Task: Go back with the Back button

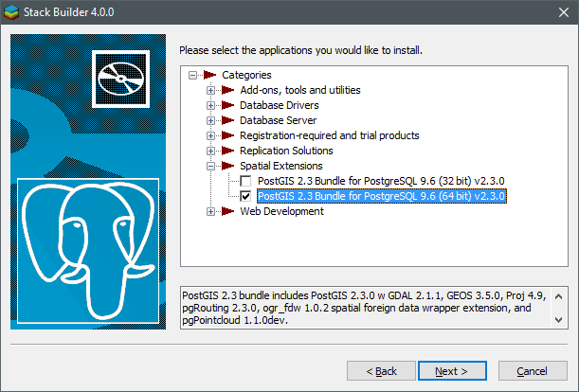Action: click(x=381, y=370)
